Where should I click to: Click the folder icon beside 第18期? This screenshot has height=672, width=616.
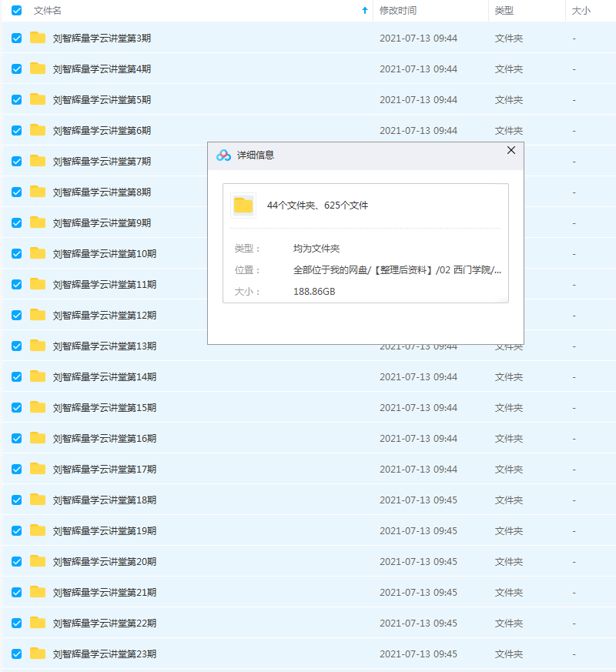[38, 500]
